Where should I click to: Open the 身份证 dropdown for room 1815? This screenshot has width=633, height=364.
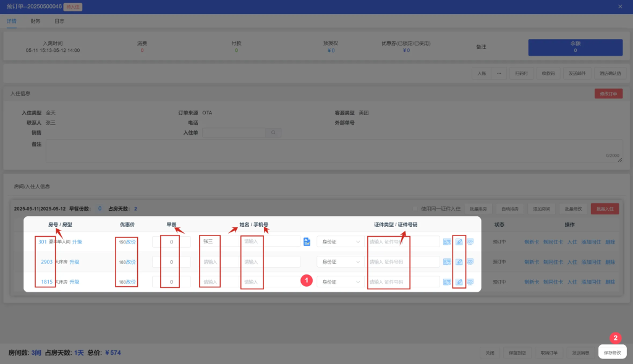pos(340,282)
